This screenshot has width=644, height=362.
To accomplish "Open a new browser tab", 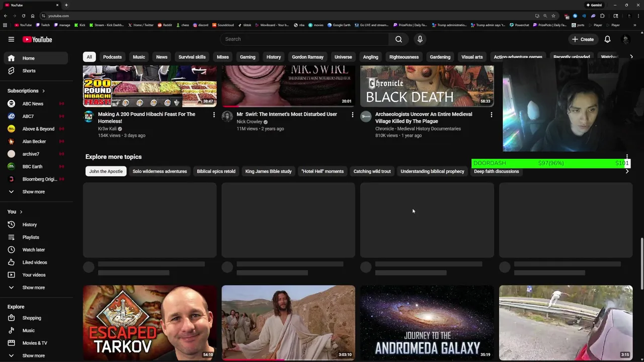I will pyautogui.click(x=66, y=5).
